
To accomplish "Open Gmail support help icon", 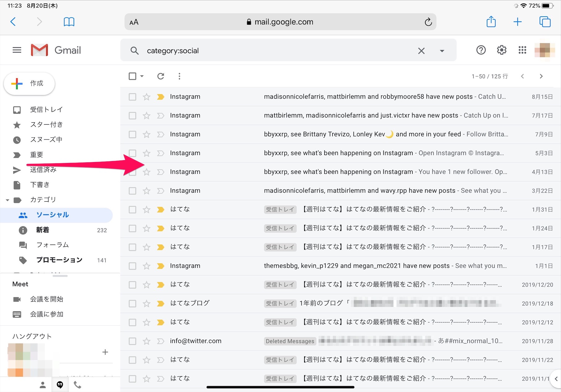I will point(481,50).
